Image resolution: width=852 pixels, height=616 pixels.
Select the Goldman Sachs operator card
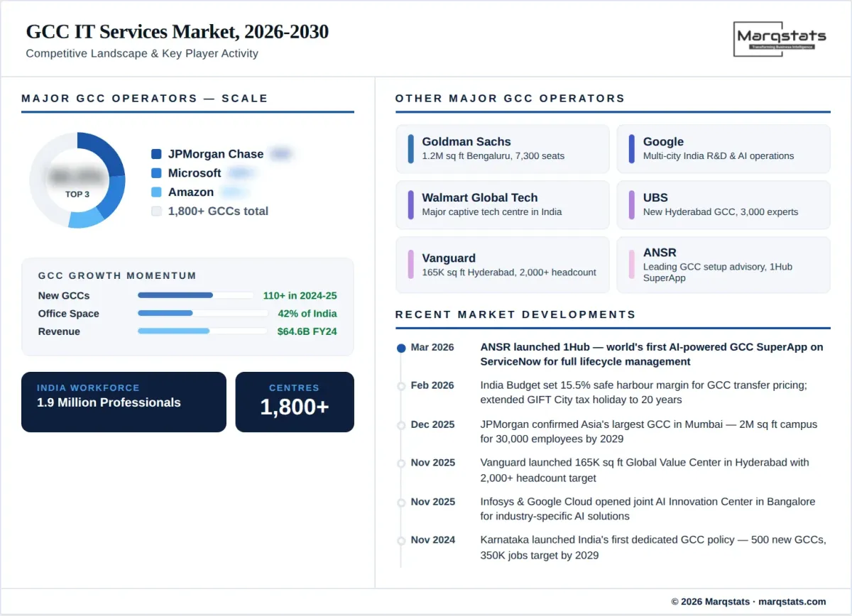502,149
